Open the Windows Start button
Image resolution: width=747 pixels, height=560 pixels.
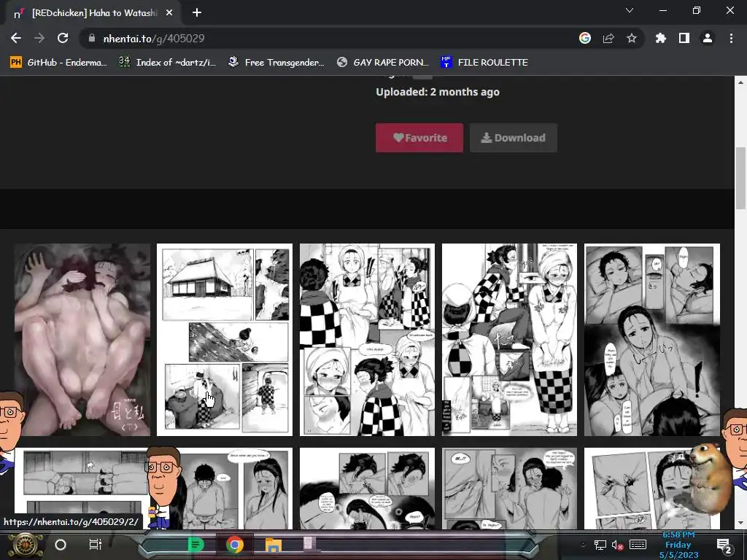[26, 545]
